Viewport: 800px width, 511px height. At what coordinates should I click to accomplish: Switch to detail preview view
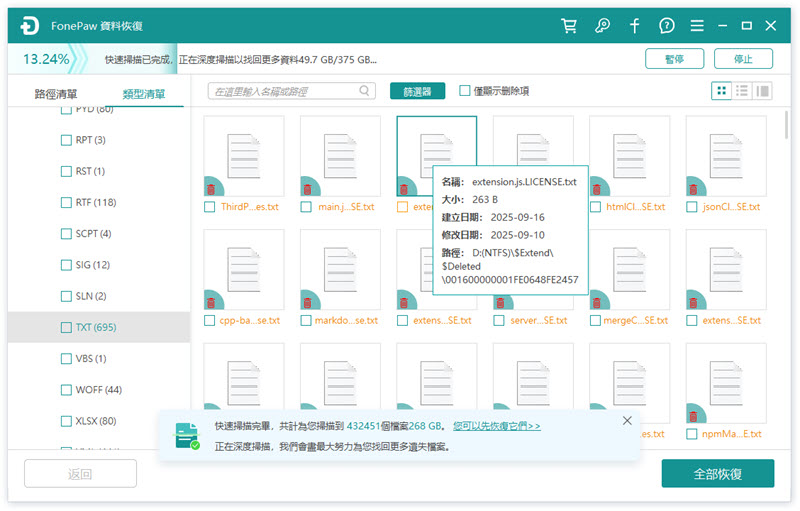[x=762, y=91]
